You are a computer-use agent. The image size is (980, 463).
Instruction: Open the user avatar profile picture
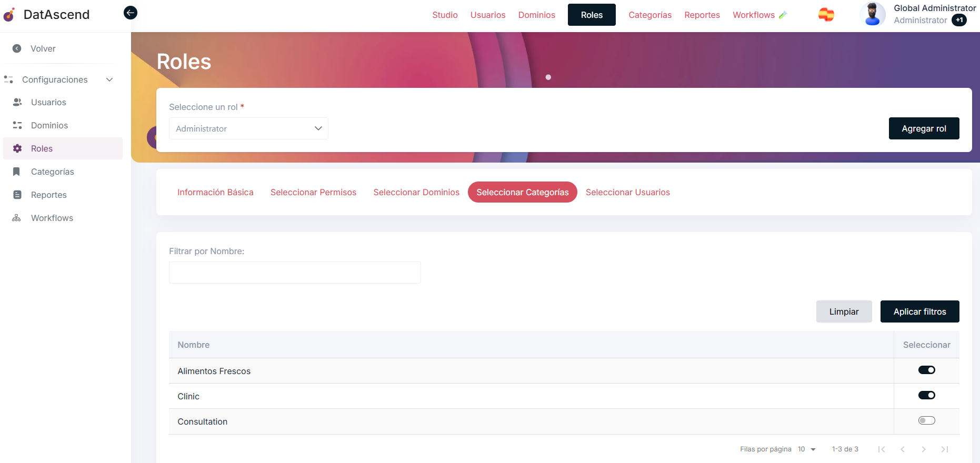click(x=872, y=14)
